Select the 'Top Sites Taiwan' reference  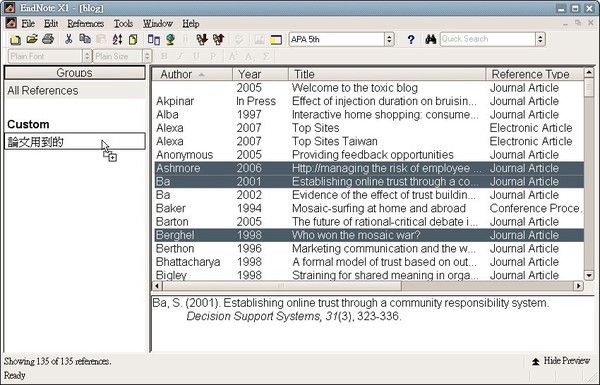pos(369,141)
